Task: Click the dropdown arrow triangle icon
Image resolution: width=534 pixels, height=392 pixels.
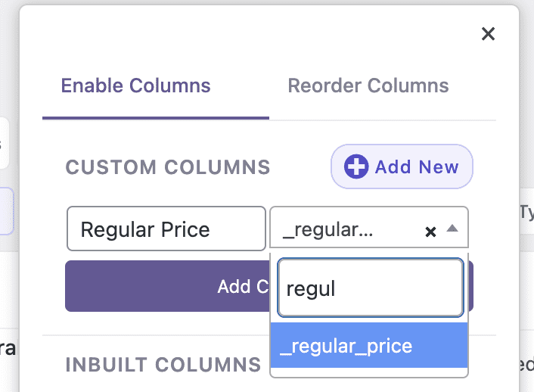Action: click(452, 228)
